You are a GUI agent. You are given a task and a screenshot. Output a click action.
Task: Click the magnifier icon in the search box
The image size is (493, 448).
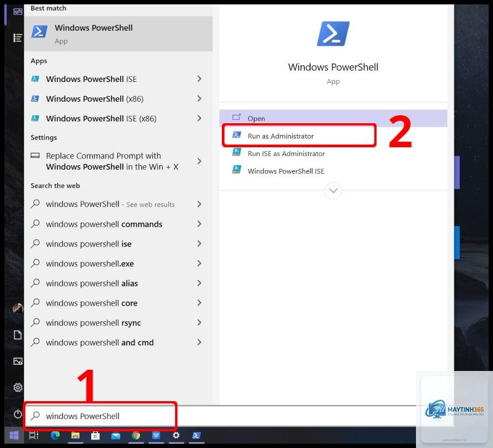[x=35, y=415]
